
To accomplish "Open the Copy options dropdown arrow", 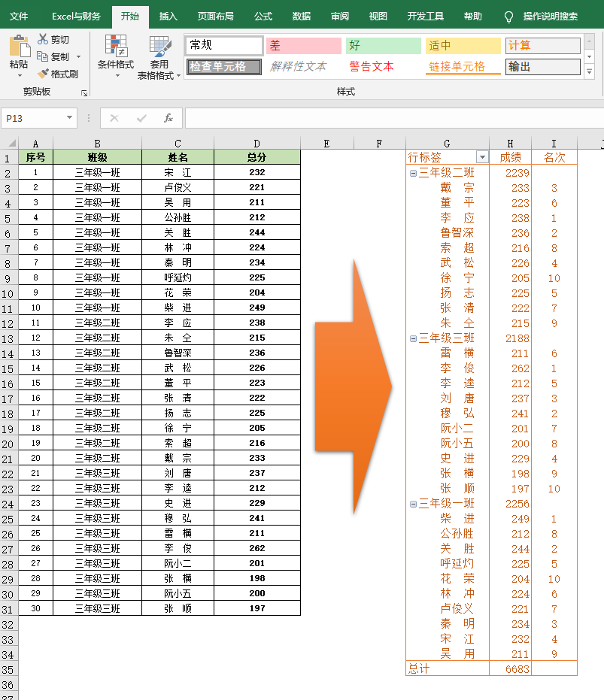I will tap(79, 57).
